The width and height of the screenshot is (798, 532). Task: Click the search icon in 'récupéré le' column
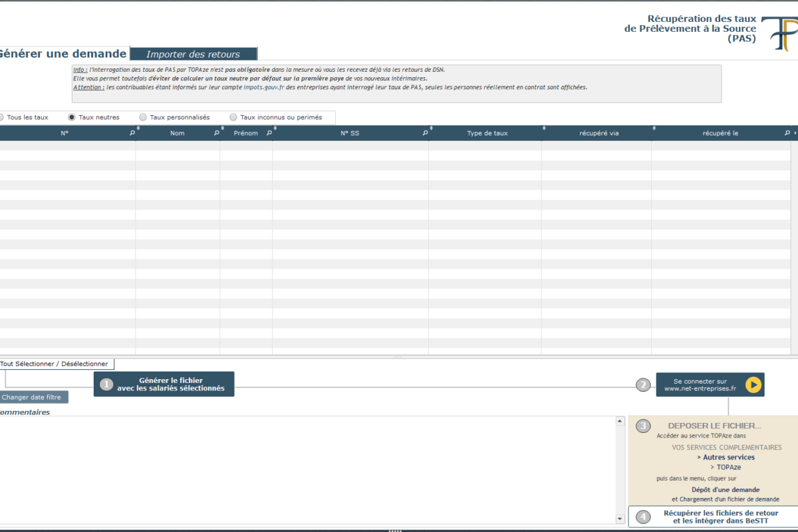point(787,134)
